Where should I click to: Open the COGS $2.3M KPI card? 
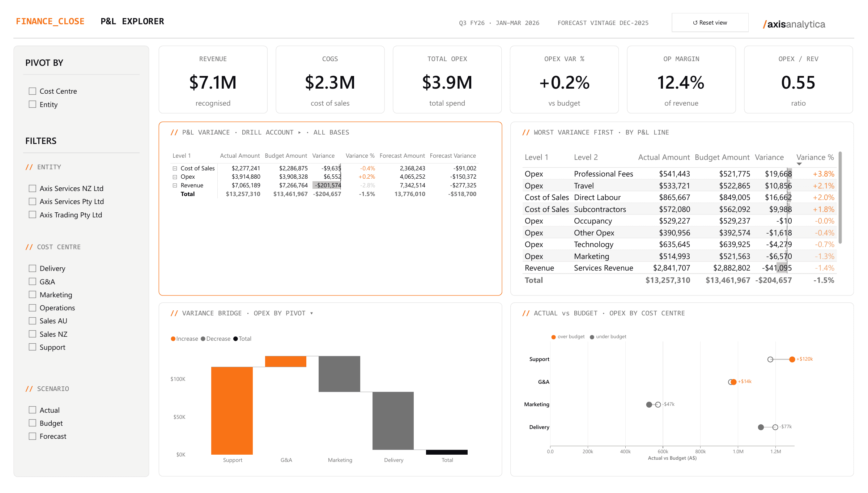(330, 80)
